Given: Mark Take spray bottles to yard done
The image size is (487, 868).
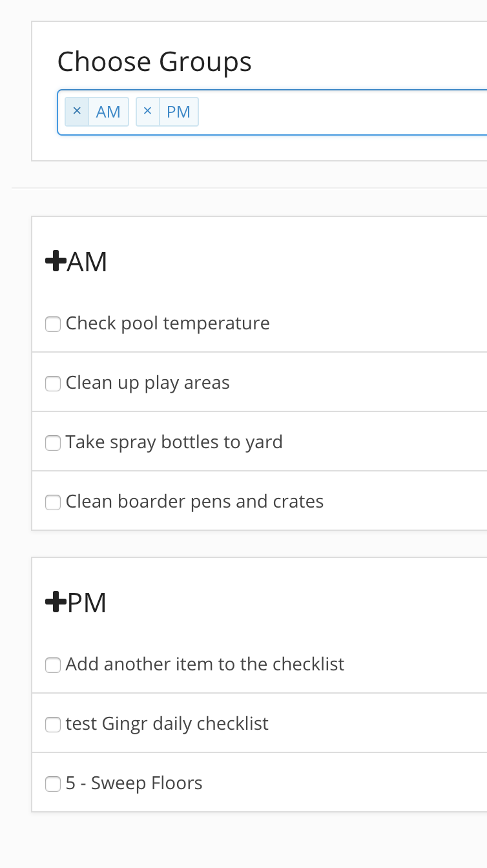Looking at the screenshot, I should point(53,442).
